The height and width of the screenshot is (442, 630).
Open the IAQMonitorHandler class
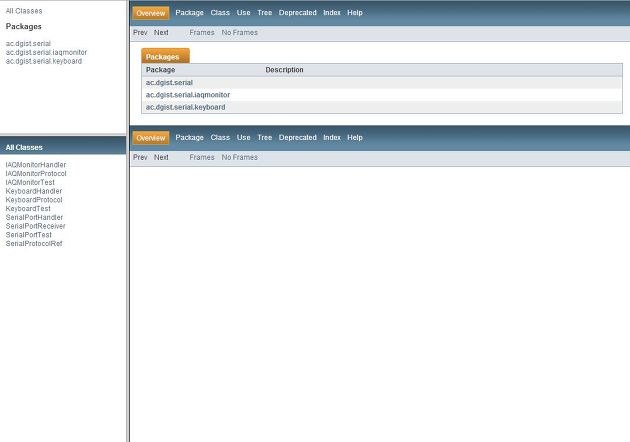(x=36, y=165)
